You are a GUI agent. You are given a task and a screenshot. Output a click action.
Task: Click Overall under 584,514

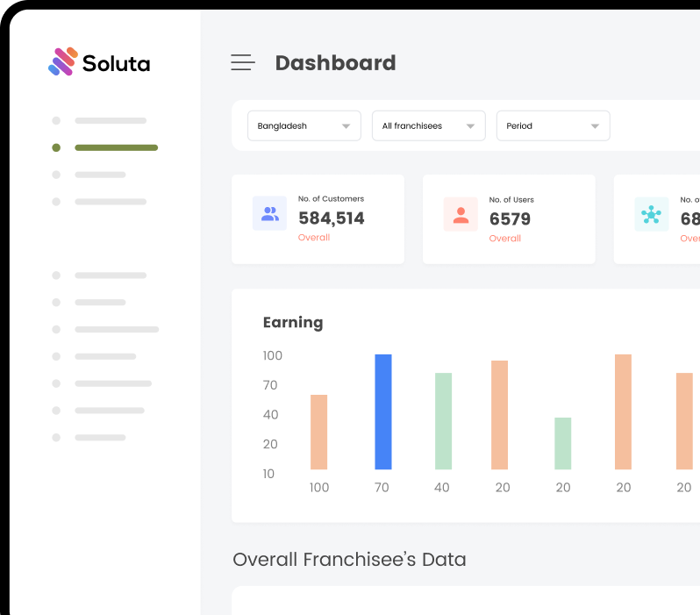click(314, 238)
